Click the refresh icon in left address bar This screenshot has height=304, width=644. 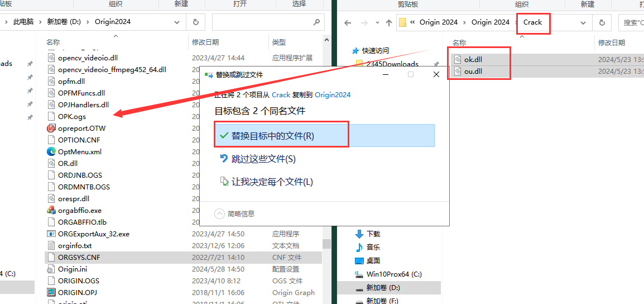195,22
